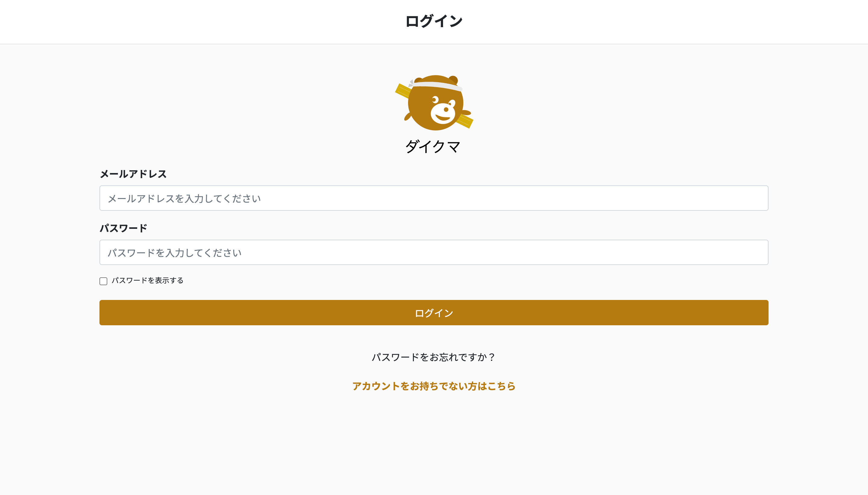Click the Daikuma bear mascot logo

434,102
